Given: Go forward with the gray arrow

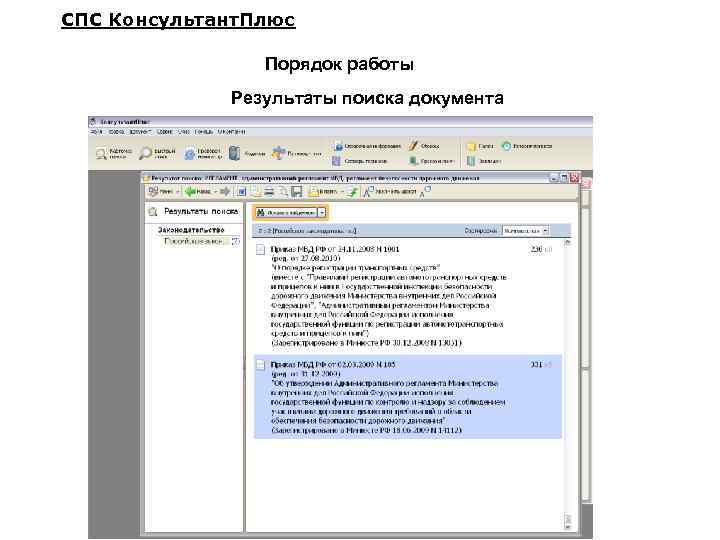Looking at the screenshot, I should (x=225, y=191).
